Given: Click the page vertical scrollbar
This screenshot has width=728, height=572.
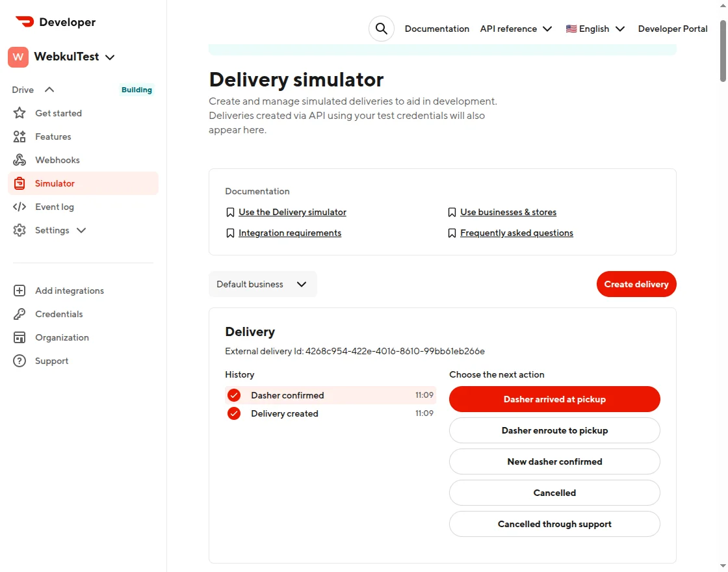Looking at the screenshot, I should tap(723, 52).
